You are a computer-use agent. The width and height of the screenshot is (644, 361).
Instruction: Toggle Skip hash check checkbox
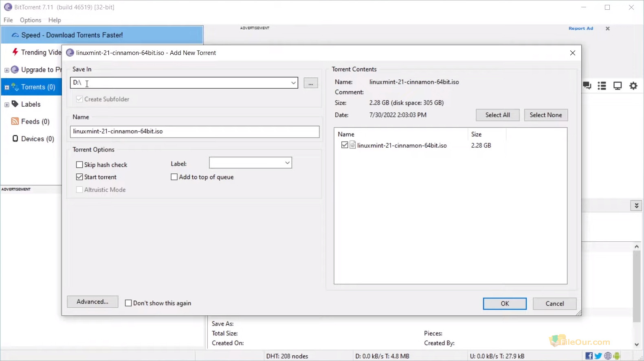coord(79,165)
